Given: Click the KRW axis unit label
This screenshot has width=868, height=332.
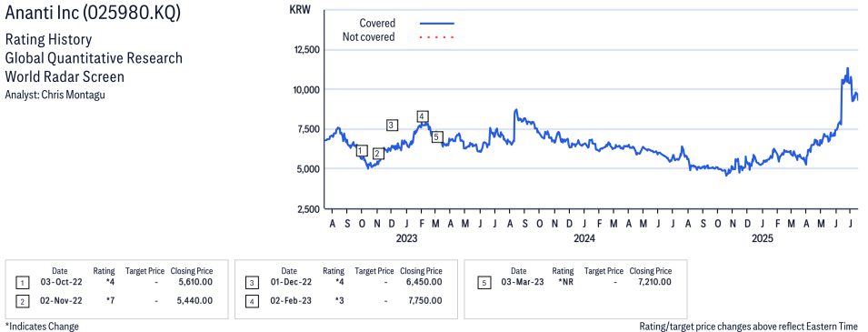Looking at the screenshot, I should tap(299, 9).
